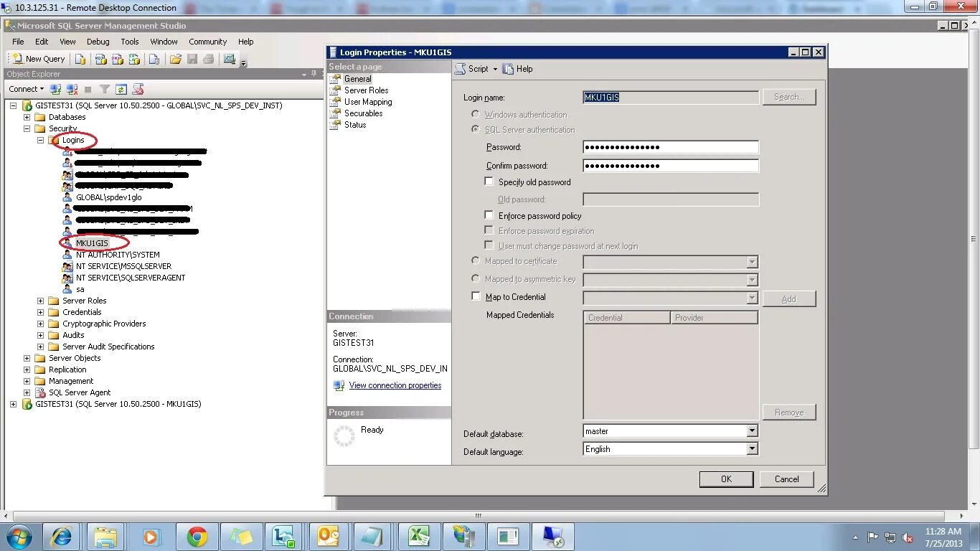Start an Analysis Services MDX query

tap(100, 59)
